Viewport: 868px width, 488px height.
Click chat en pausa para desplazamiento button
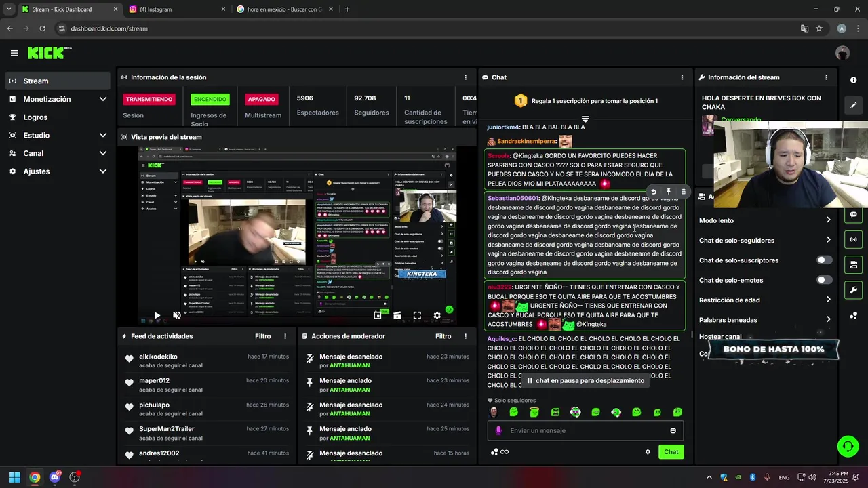[585, 381]
